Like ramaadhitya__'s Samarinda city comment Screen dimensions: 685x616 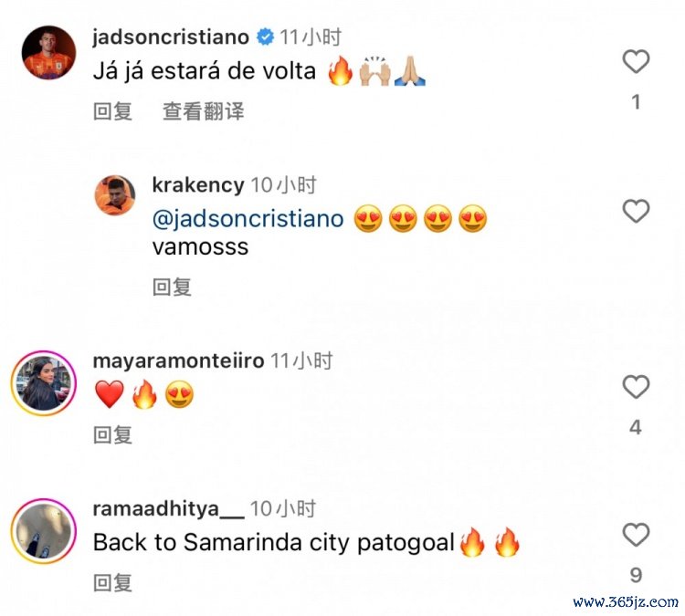636,535
